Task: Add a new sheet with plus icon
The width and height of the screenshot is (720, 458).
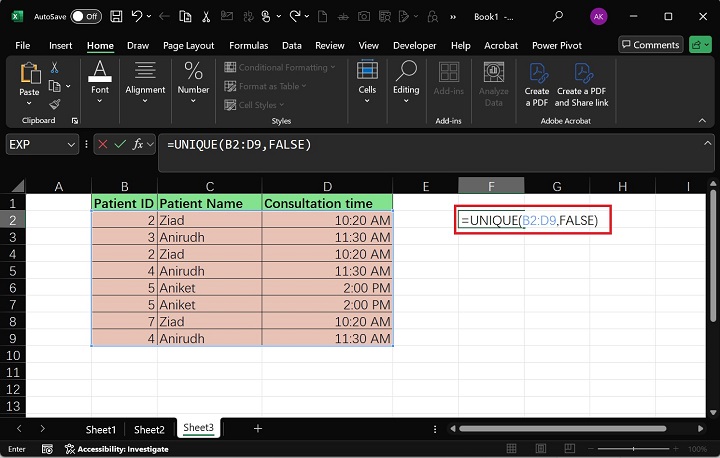Action: coord(258,428)
